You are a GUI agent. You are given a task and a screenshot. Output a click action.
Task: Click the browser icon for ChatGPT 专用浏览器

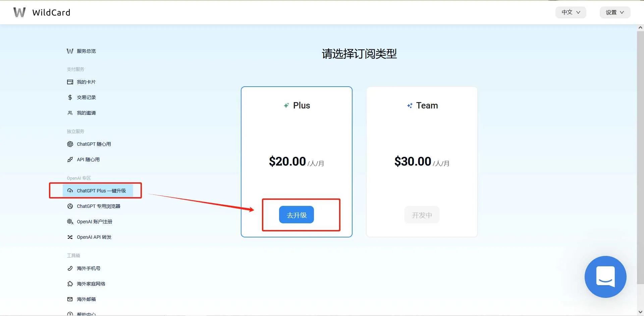pyautogui.click(x=70, y=206)
